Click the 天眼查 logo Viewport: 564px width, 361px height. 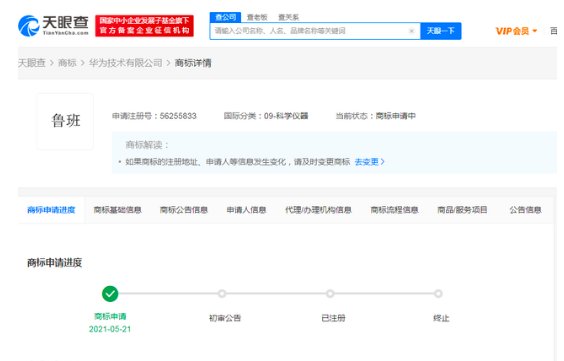click(53, 26)
